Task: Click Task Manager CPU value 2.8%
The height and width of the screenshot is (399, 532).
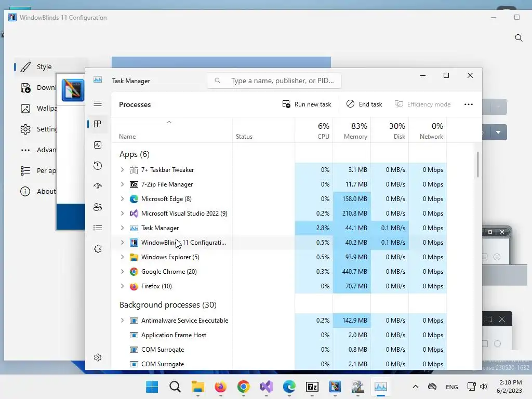Action: (x=323, y=228)
